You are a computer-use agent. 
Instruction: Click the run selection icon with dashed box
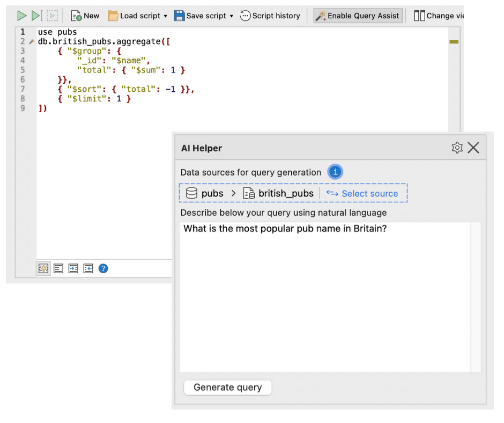tap(52, 16)
